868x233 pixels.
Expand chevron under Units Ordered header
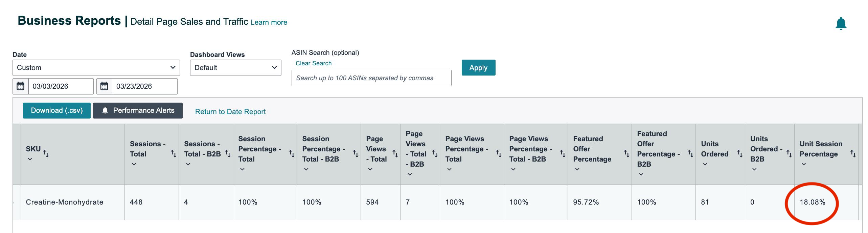coord(705,164)
